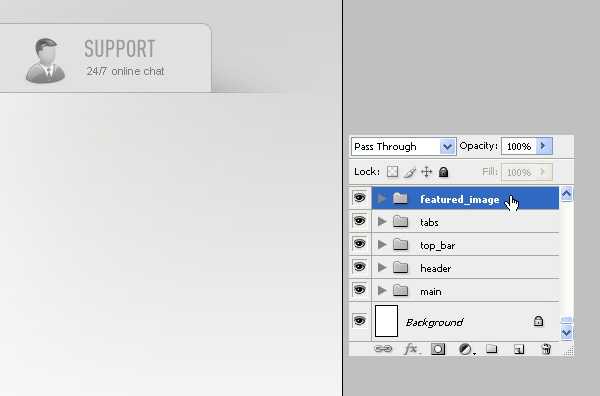This screenshot has height=396, width=600.
Task: Click the link layers icon
Action: pos(383,349)
